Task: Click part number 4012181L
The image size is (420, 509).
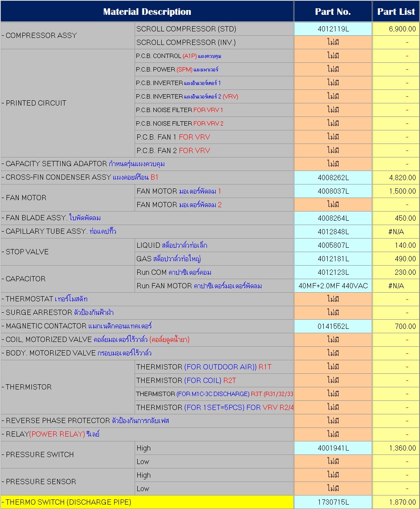Action: click(333, 259)
